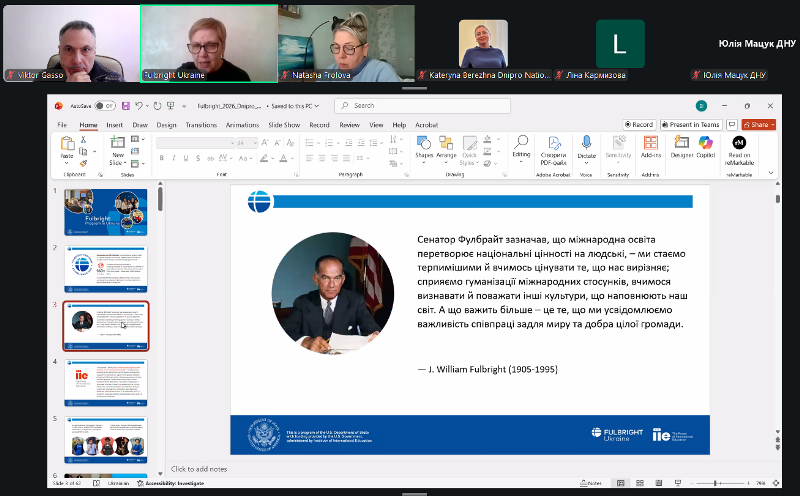800x496 pixels.
Task: Click Read on reMarkable icon
Action: coord(739,147)
